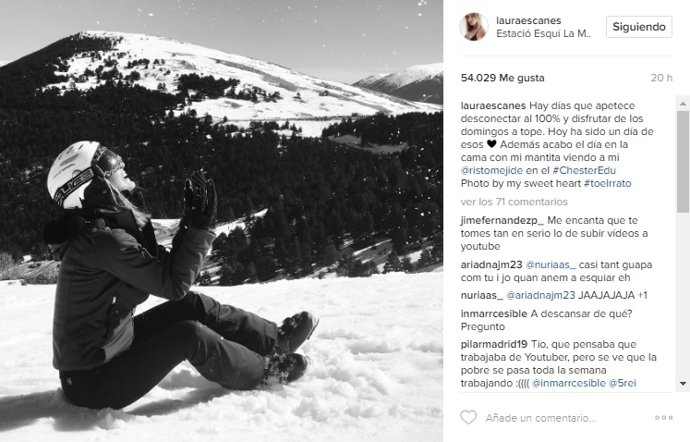Open the Estació Esquí La M.. location
The width and height of the screenshot is (690, 442).
543,33
